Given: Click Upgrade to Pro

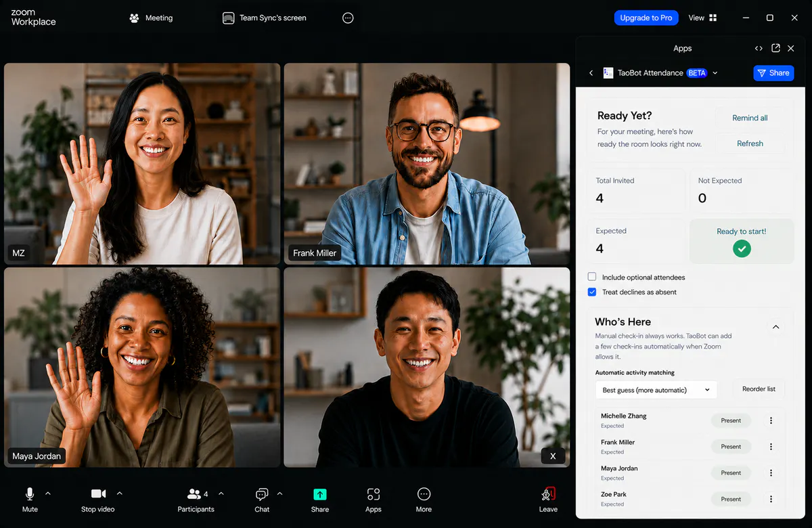Looking at the screenshot, I should pos(646,18).
